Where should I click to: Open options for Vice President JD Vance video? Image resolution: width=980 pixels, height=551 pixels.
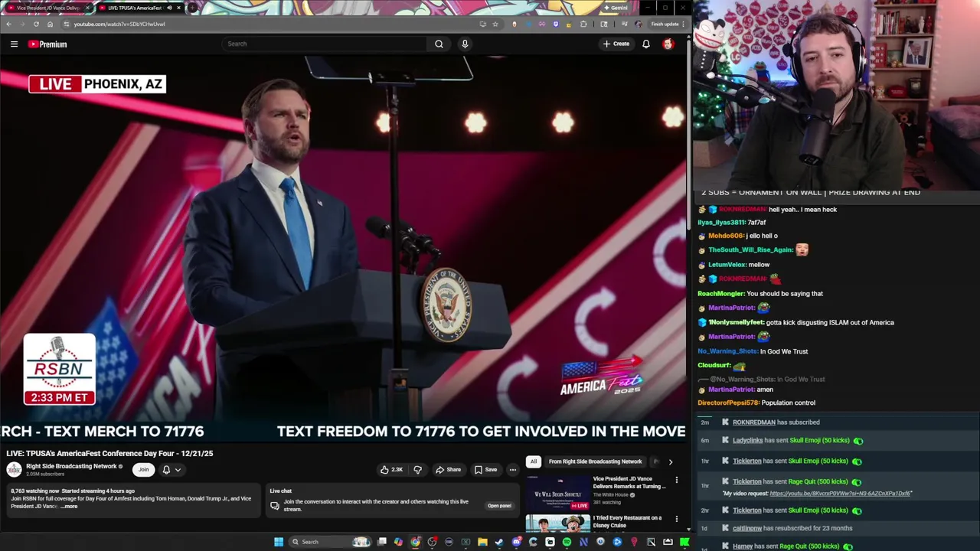[x=676, y=480]
